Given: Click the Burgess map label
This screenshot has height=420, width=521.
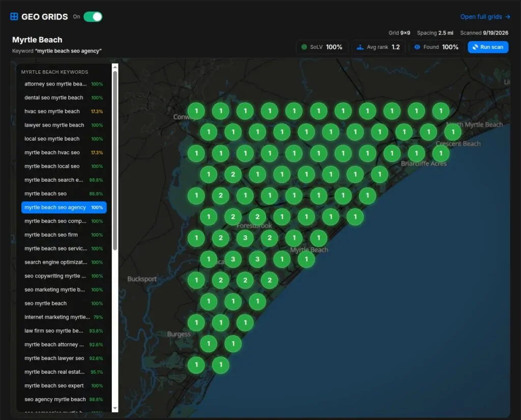Looking at the screenshot, I should 179,334.
